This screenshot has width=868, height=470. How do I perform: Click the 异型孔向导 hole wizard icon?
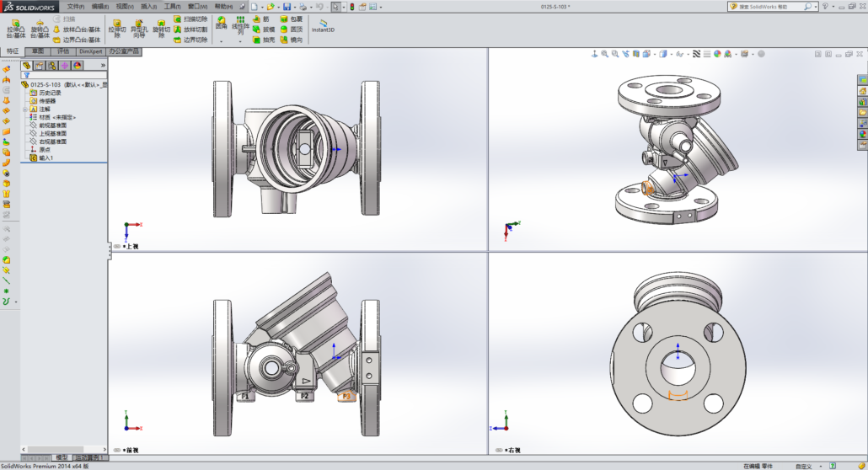138,29
